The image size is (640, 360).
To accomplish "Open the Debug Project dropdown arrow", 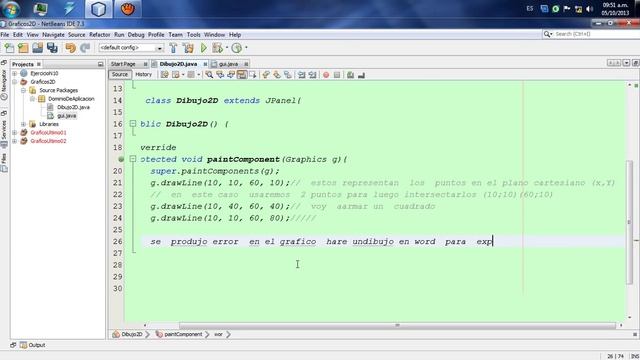I will tap(227, 48).
